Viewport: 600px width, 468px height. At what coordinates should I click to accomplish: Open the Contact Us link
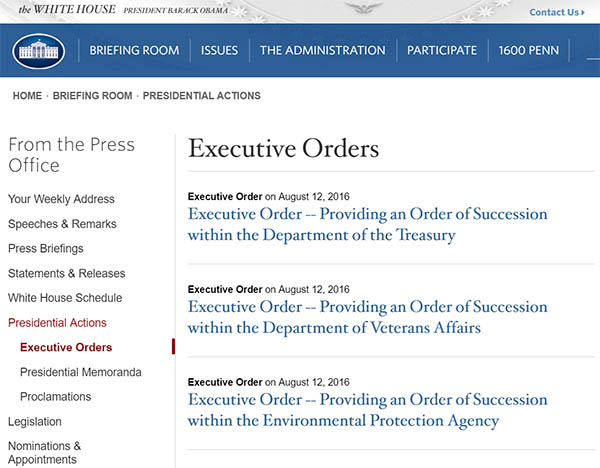555,12
